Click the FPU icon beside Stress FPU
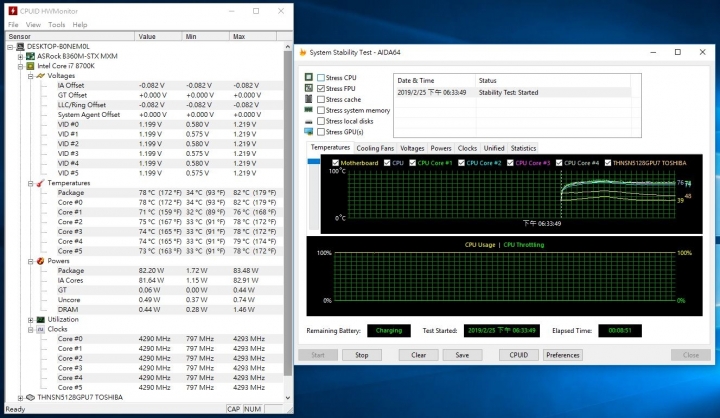 (309, 88)
